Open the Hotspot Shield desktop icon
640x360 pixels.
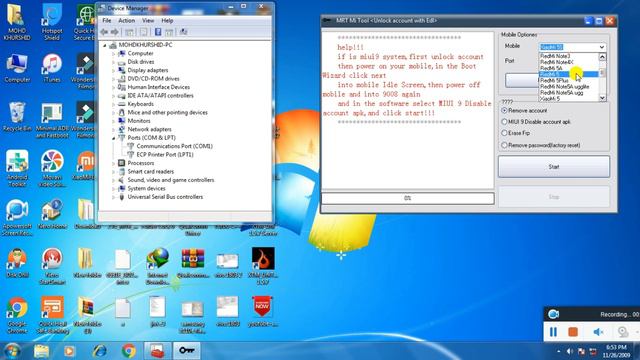click(52, 22)
